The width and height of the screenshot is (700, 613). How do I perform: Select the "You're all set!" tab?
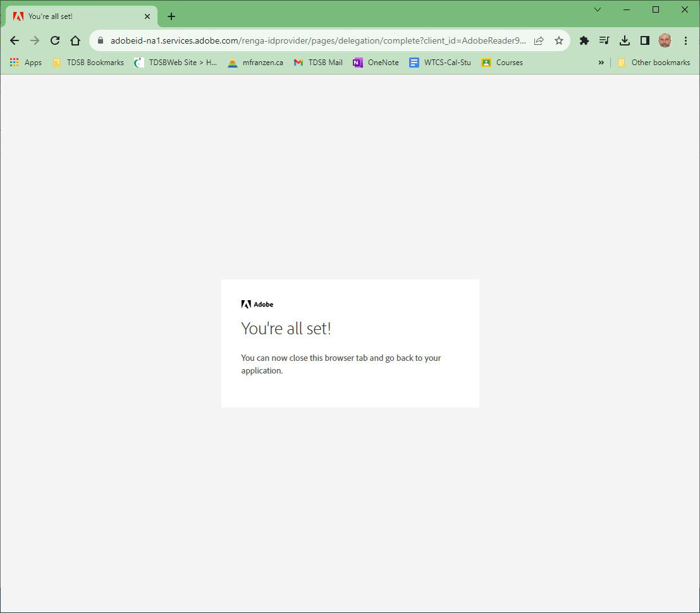point(76,16)
